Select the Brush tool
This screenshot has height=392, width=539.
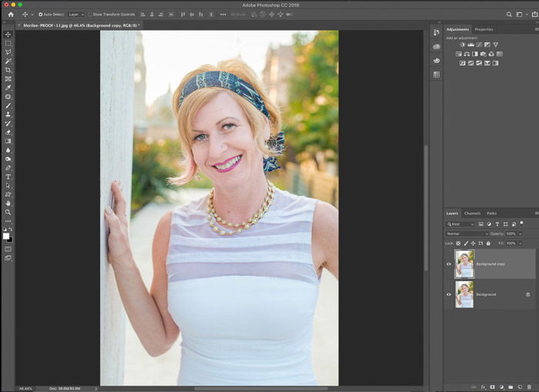tap(8, 106)
